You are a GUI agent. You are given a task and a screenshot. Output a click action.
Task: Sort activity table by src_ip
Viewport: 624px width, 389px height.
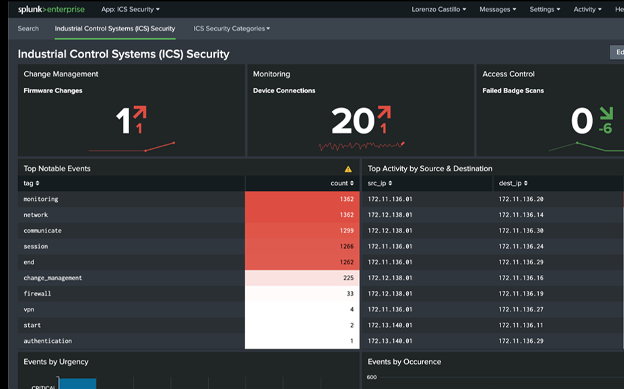(380, 183)
